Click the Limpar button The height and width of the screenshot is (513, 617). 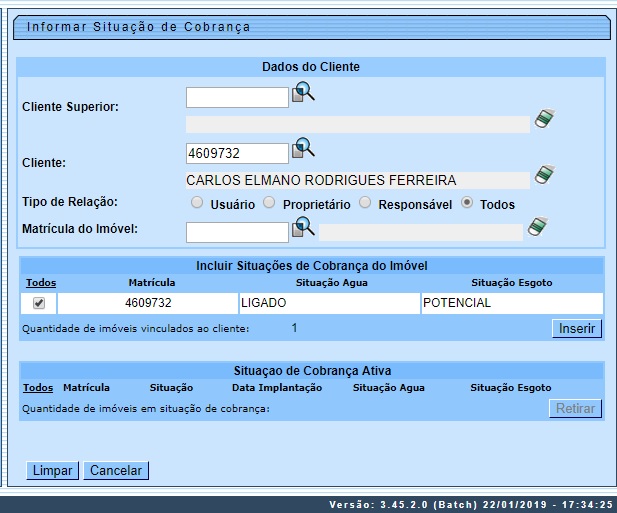pos(52,470)
